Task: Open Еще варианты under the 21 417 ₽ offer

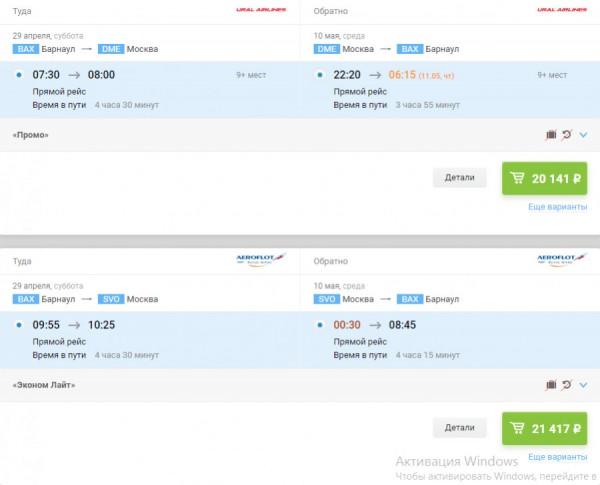Action: pos(558,457)
